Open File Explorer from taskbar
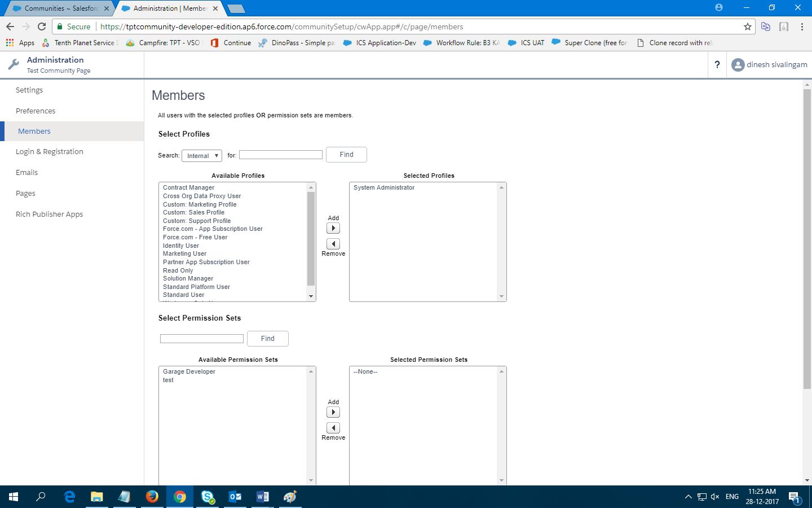 point(97,497)
